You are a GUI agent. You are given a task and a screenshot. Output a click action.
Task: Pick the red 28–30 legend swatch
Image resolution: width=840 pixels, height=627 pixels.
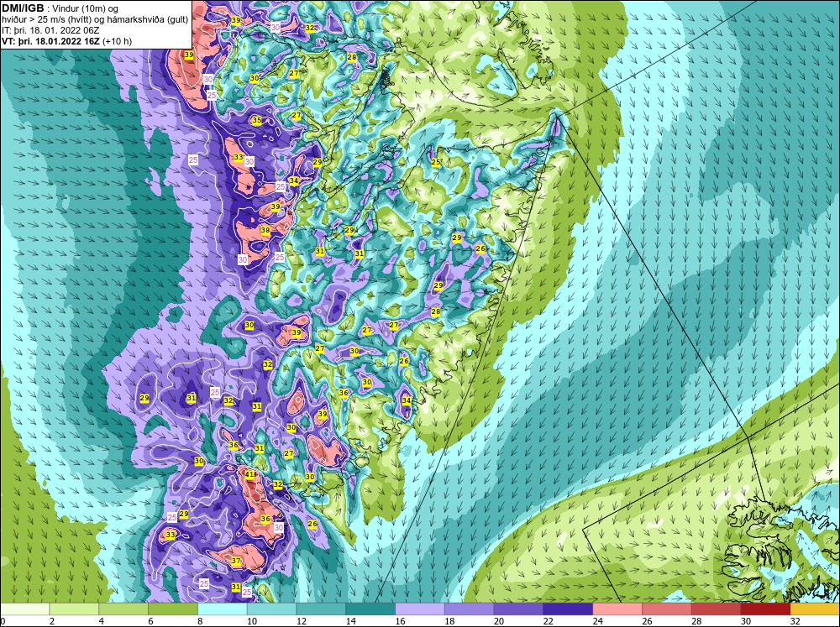(x=717, y=609)
